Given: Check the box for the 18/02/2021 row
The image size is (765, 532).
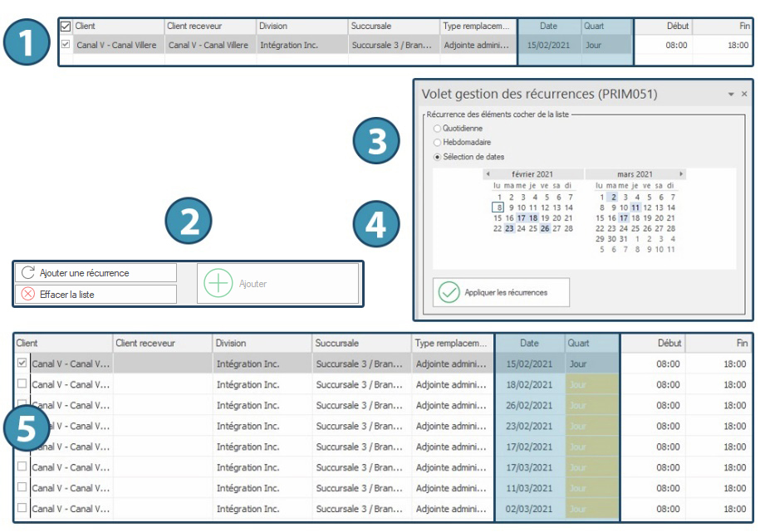Looking at the screenshot, I should pyautogui.click(x=22, y=384).
